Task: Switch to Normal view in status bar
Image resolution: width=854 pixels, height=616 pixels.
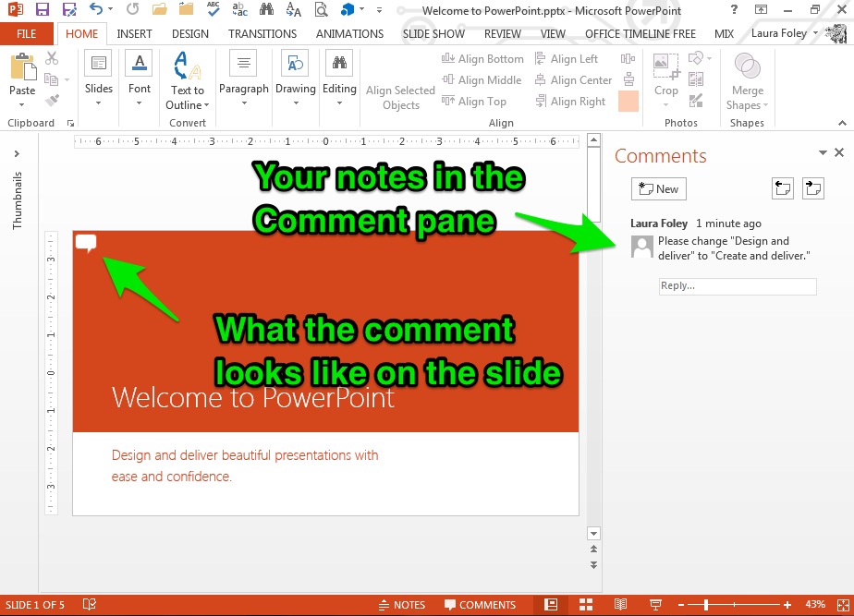Action: point(551,604)
